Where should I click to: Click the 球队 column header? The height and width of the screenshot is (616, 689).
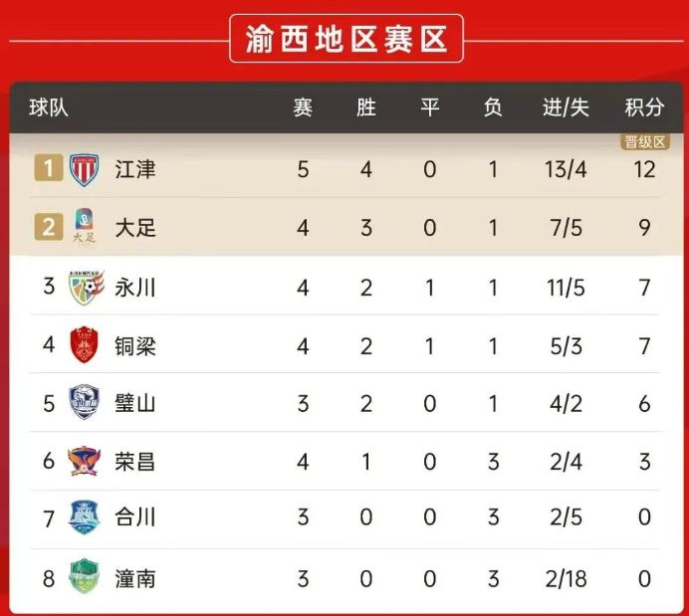pyautogui.click(x=50, y=107)
